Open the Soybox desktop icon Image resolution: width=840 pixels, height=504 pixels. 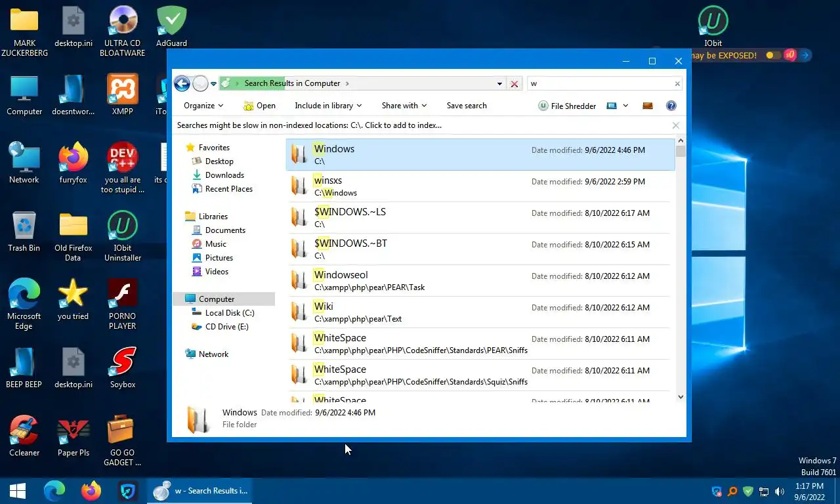pyautogui.click(x=123, y=367)
